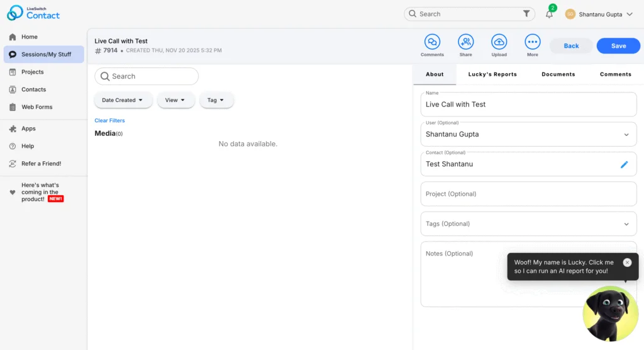Go to Projects in the sidebar
Screen dimensions: 644x350
[x=33, y=72]
